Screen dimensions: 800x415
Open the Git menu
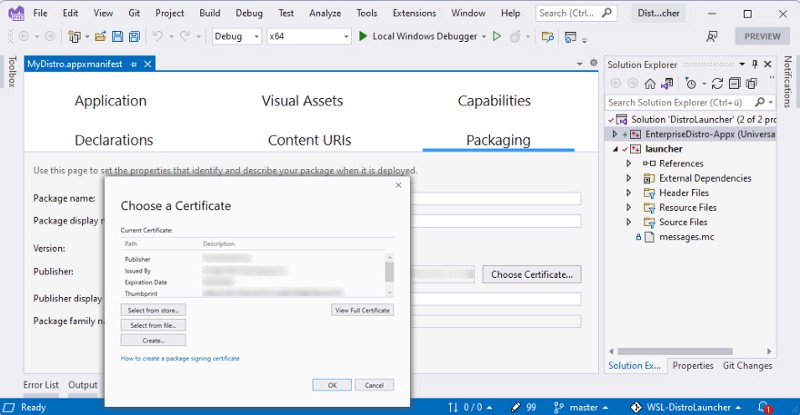pos(134,13)
